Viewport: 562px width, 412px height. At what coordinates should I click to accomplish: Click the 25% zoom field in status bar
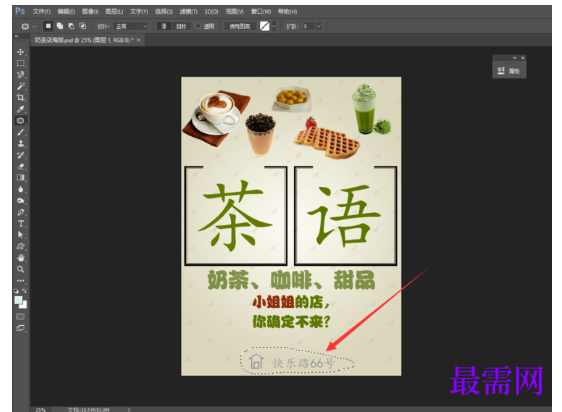pyautogui.click(x=41, y=409)
